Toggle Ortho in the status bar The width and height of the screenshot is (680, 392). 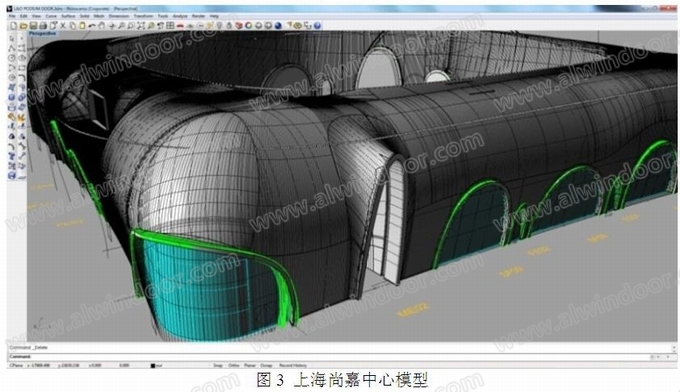click(x=234, y=366)
